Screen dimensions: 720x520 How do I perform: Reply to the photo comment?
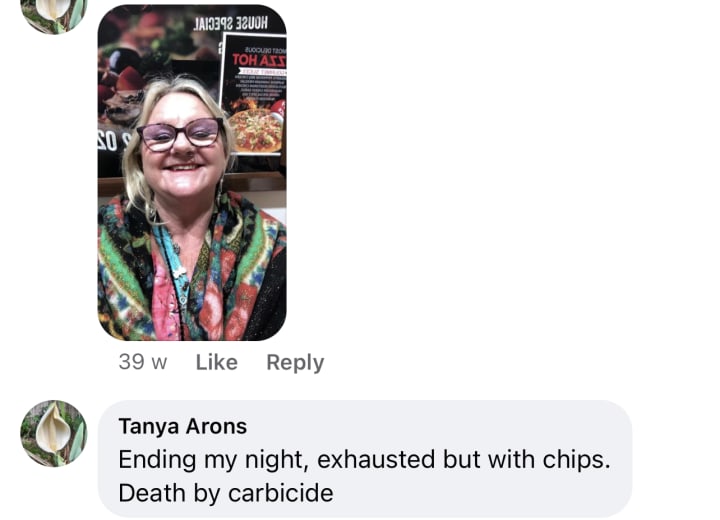295,362
